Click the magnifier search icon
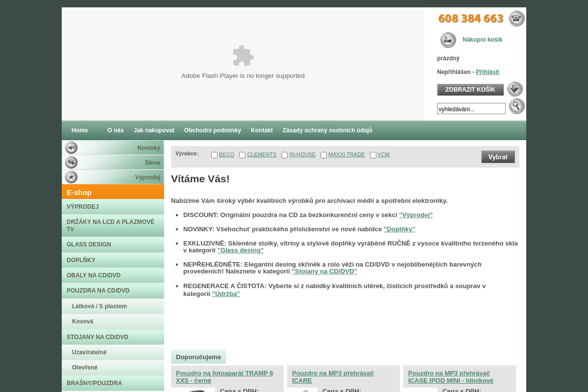The width and height of the screenshot is (588, 392). pos(516,106)
